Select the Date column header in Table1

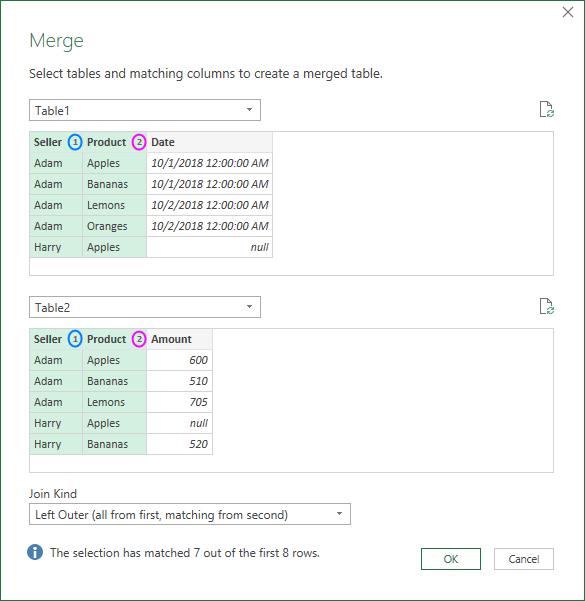click(x=209, y=142)
